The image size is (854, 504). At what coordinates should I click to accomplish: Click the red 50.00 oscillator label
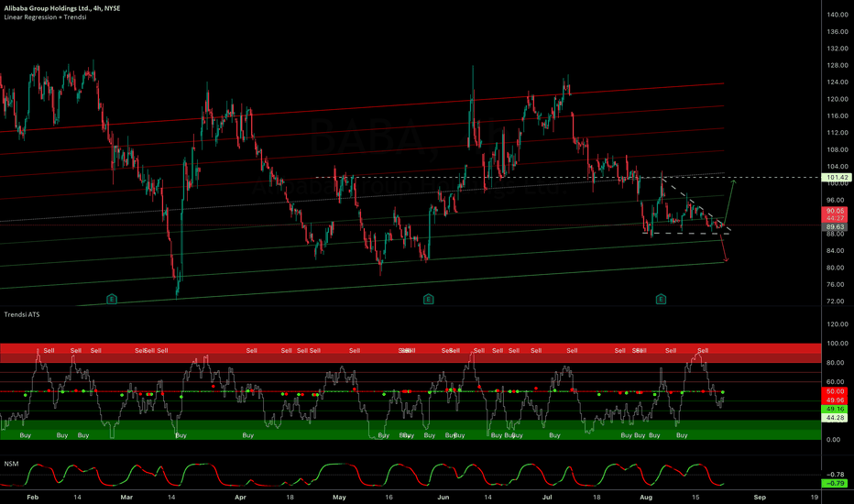(835, 391)
